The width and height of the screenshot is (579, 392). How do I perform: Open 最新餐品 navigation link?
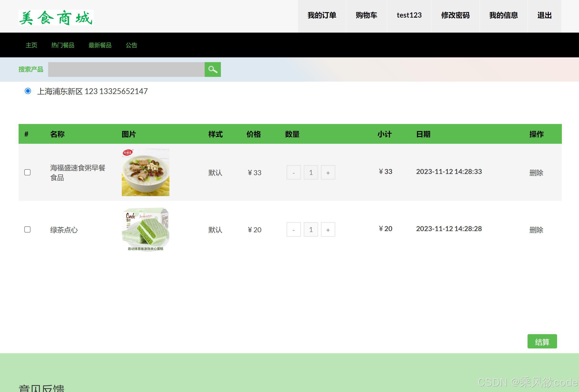pos(100,45)
